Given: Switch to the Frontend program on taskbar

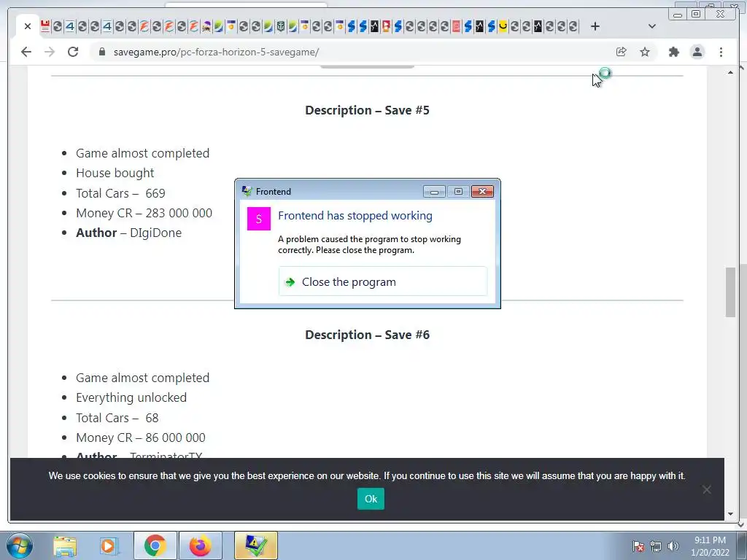Looking at the screenshot, I should tap(256, 545).
